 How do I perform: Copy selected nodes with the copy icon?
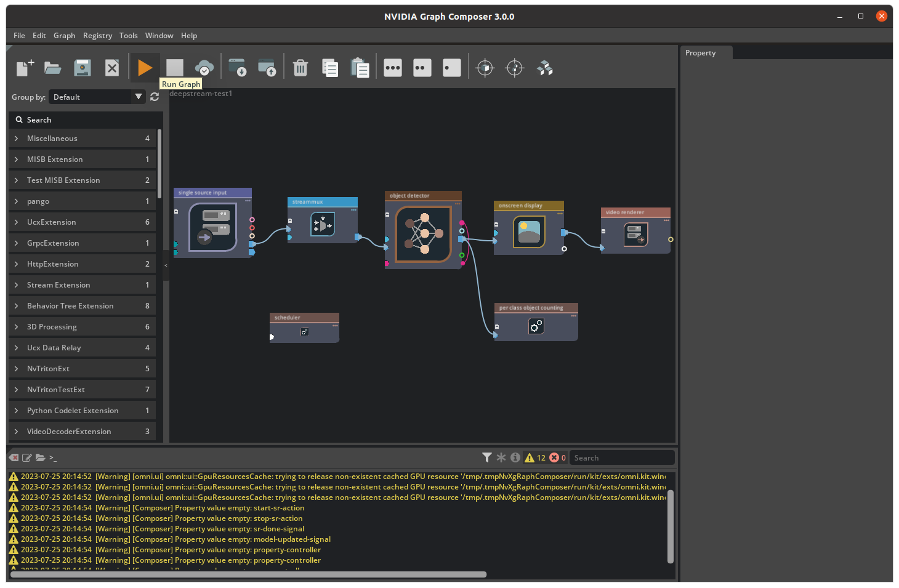[x=330, y=68]
